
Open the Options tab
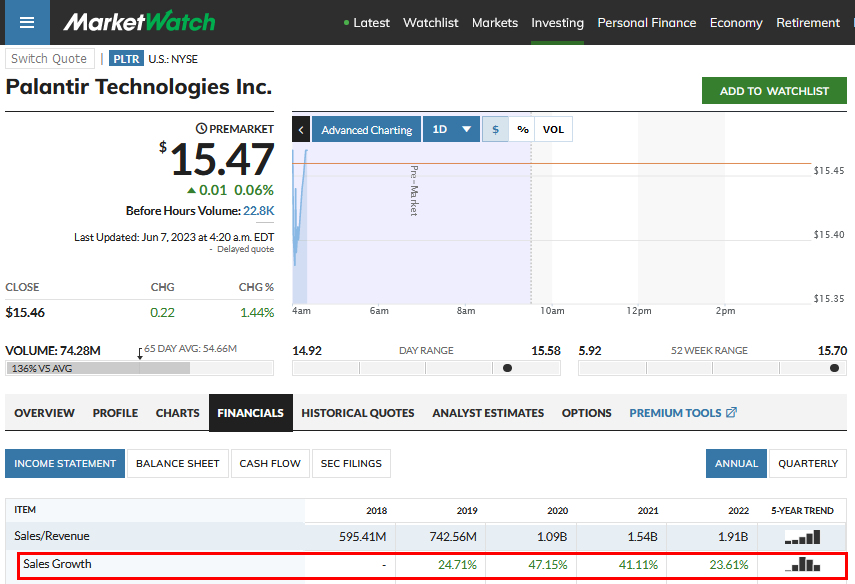587,413
